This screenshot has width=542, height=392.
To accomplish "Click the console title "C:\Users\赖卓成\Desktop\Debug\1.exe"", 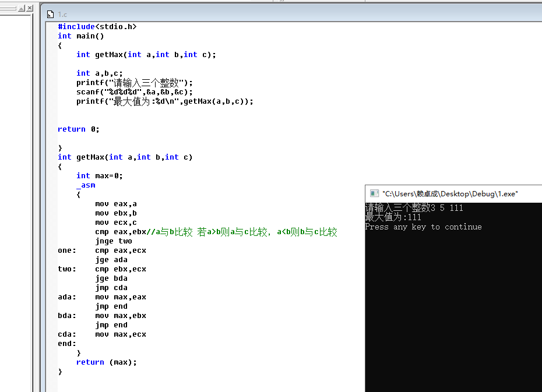I will pyautogui.click(x=450, y=194).
